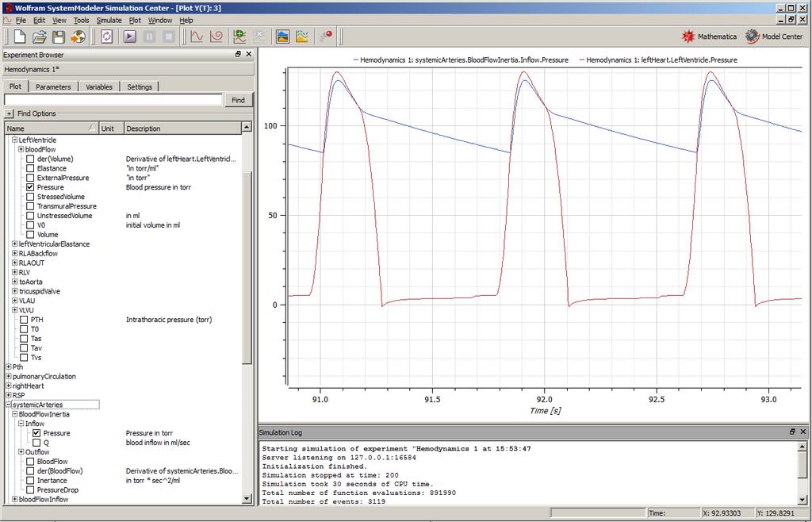Expand Find Options with plus button
The width and height of the screenshot is (812, 522).
(x=10, y=113)
